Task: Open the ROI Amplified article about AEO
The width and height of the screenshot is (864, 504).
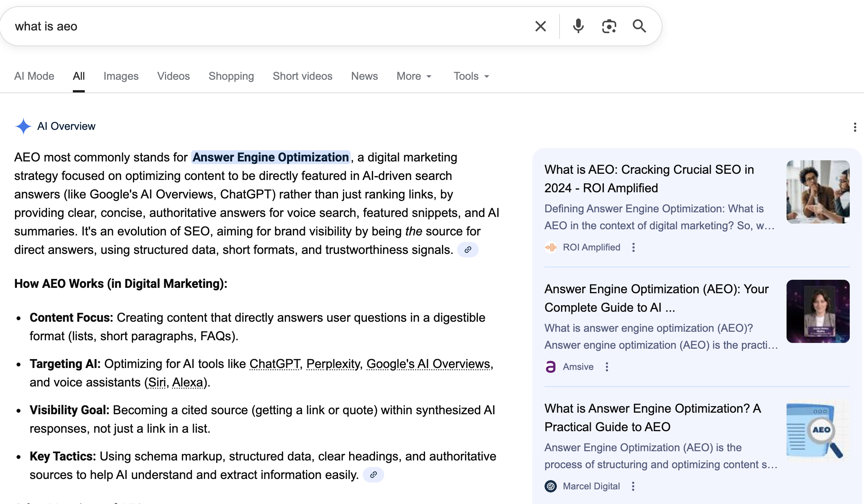Action: (649, 178)
